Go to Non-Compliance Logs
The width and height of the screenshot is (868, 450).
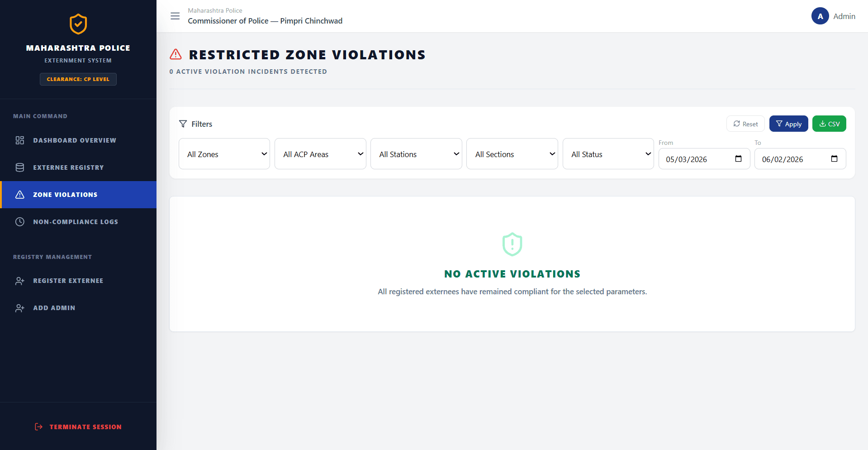pyautogui.click(x=78, y=222)
